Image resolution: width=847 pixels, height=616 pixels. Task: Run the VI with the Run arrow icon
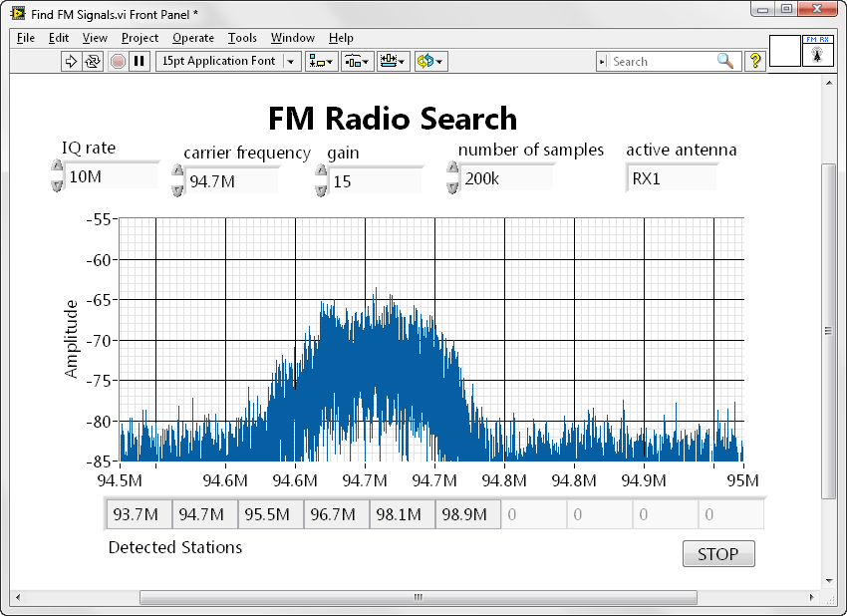pos(70,61)
